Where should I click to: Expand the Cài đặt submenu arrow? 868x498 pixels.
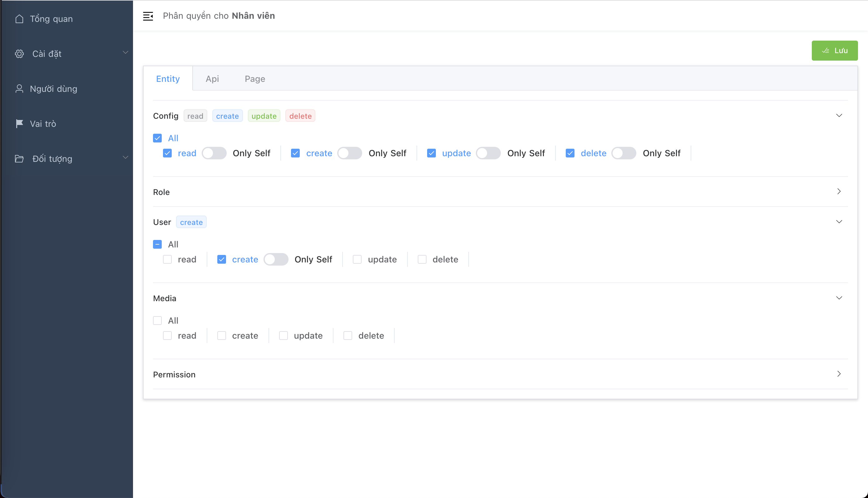tap(126, 53)
